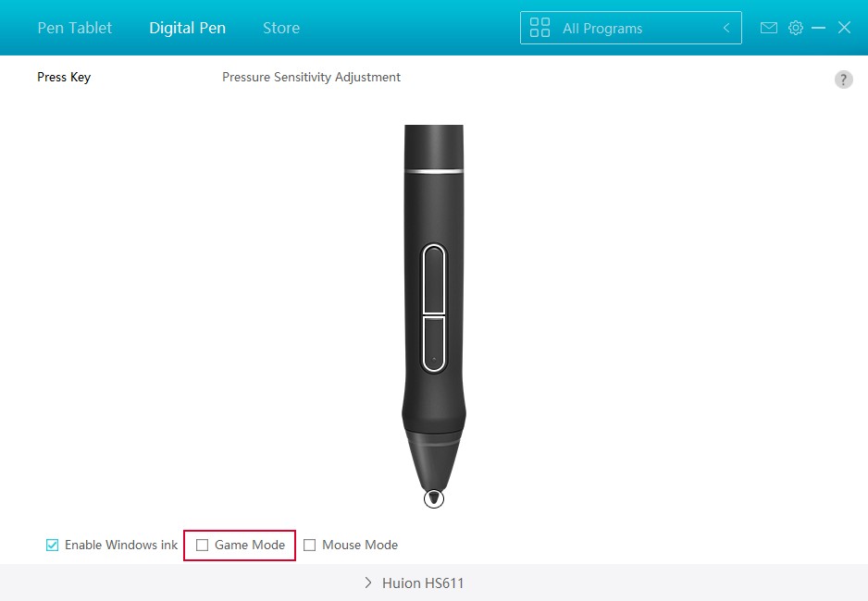Click the All Programs collapse arrow
This screenshot has width=868, height=601.
click(726, 28)
